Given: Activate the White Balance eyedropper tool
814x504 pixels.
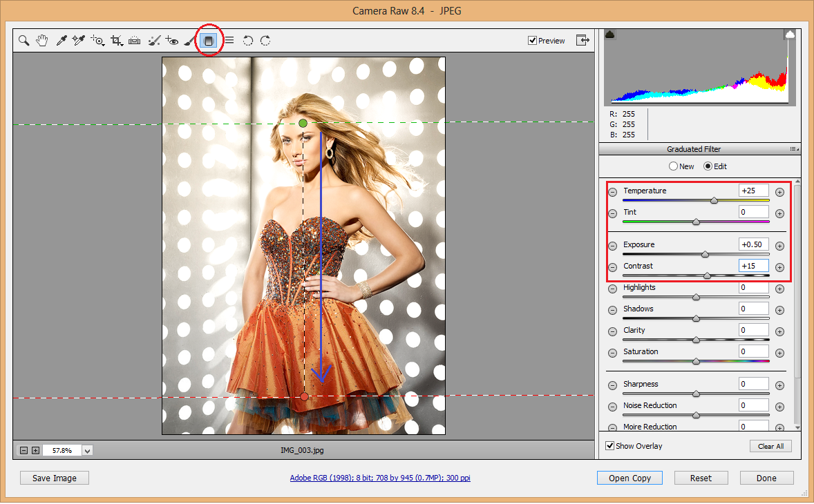Looking at the screenshot, I should tap(60, 40).
